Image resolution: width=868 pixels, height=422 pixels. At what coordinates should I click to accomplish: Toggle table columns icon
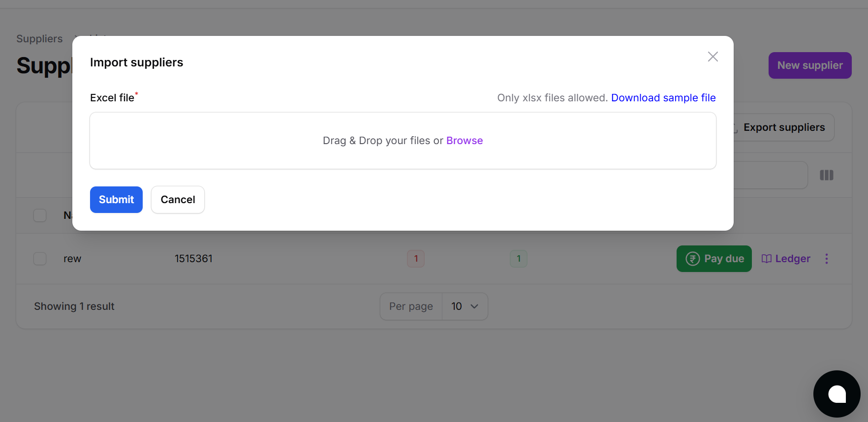click(x=826, y=175)
